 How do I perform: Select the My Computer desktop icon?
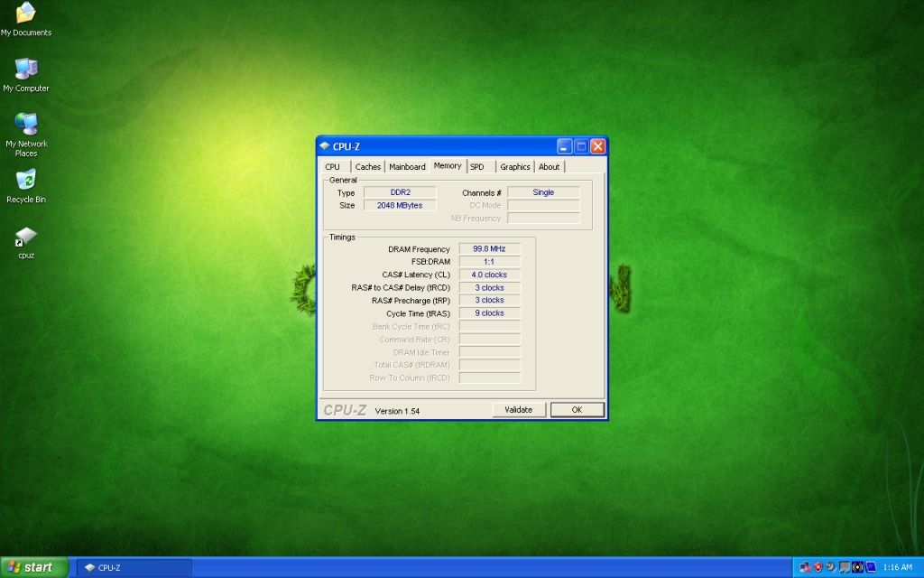point(26,75)
